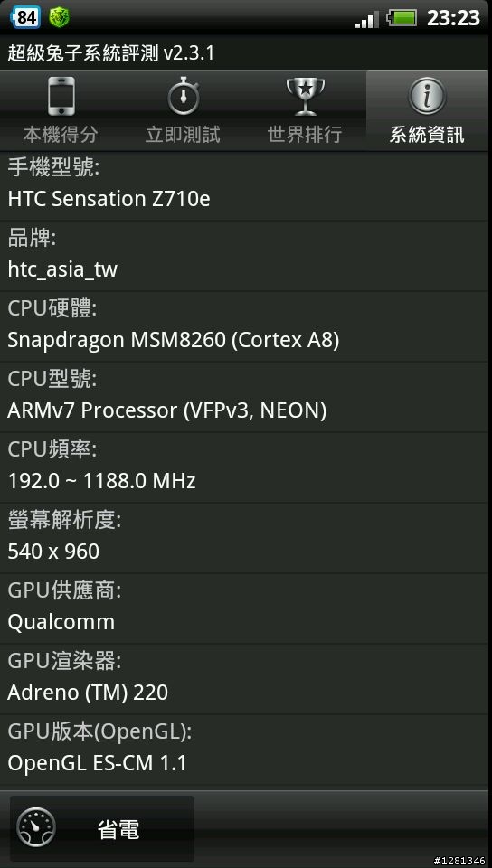Select the 192.0 ~ 1188.0 MHz frequency row
This screenshot has height=868, width=492.
[x=244, y=467]
